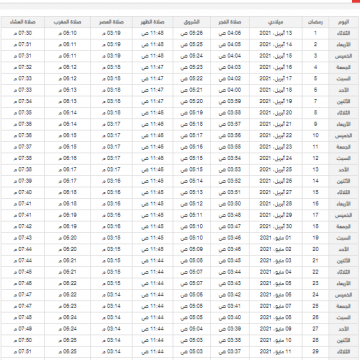Click Isha time 07:30 in first row

[x=23, y=33]
